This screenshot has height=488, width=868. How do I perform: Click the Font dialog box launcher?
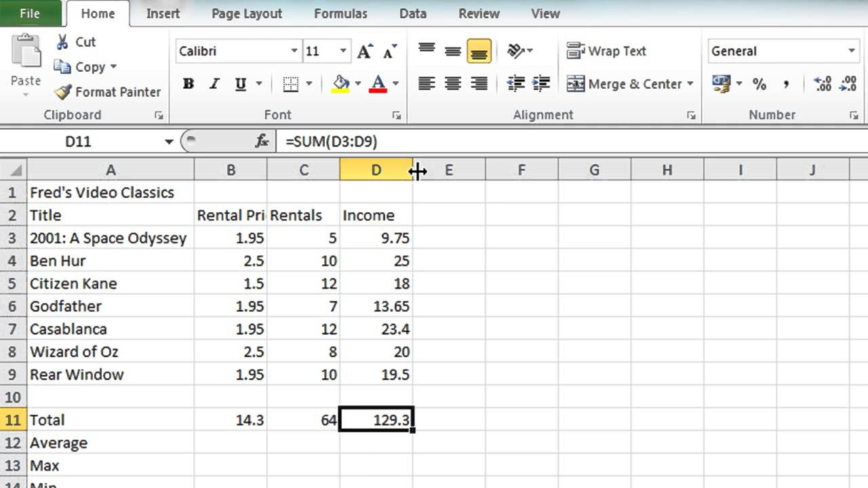(x=396, y=115)
